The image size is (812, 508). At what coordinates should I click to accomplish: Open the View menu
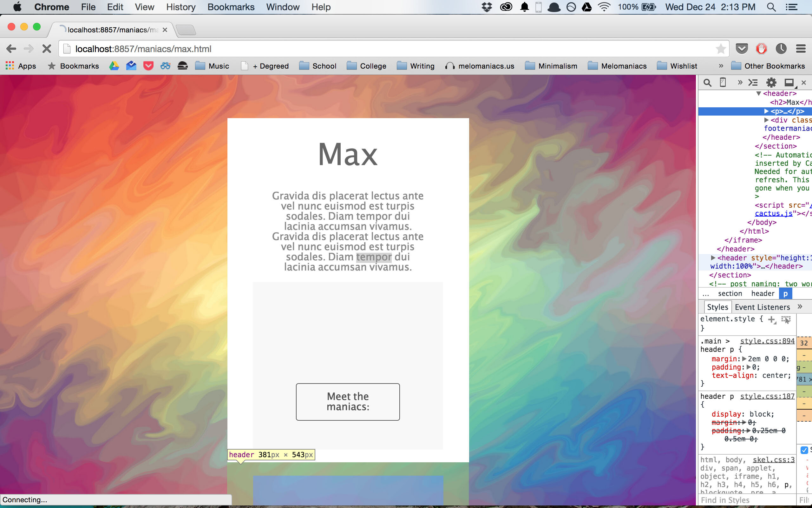coord(145,7)
